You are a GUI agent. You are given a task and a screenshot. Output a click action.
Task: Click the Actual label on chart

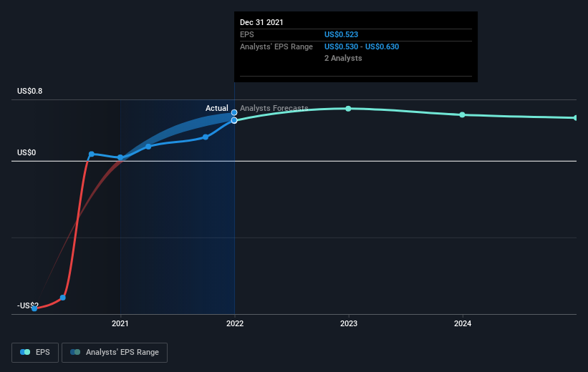217,108
